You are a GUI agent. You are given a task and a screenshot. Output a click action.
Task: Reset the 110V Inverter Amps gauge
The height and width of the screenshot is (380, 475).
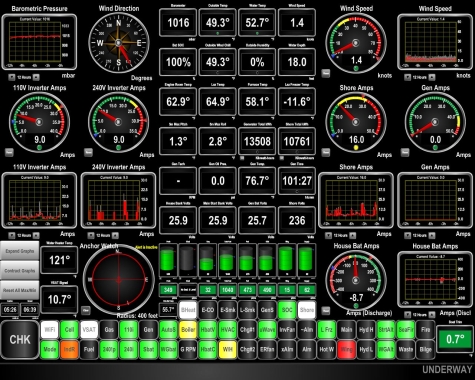coord(9,152)
